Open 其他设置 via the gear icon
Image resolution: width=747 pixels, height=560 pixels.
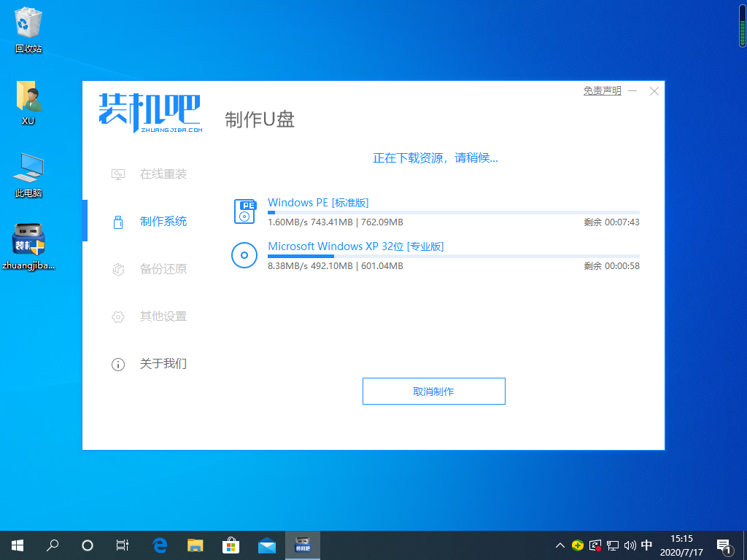[x=118, y=316]
